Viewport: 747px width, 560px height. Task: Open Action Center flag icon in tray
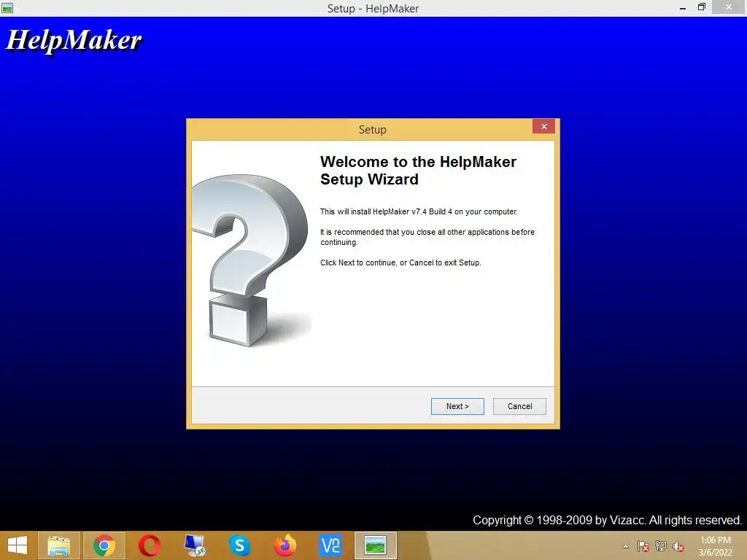(x=643, y=546)
